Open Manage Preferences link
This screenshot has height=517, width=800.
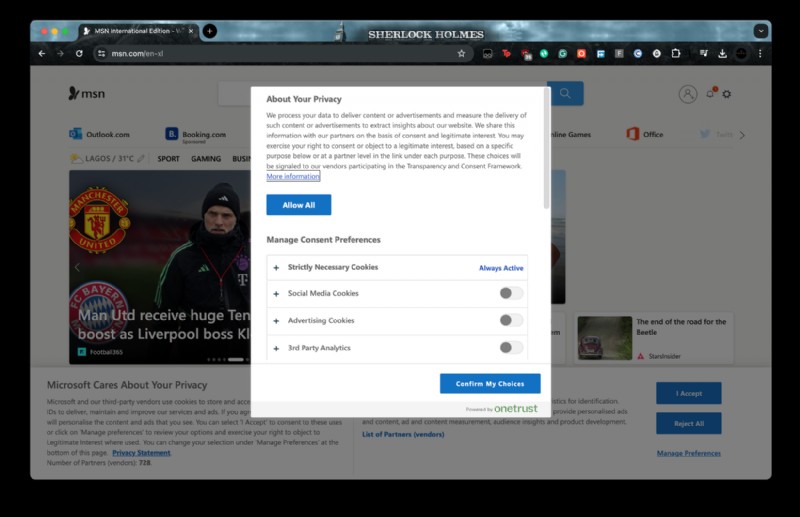(689, 453)
